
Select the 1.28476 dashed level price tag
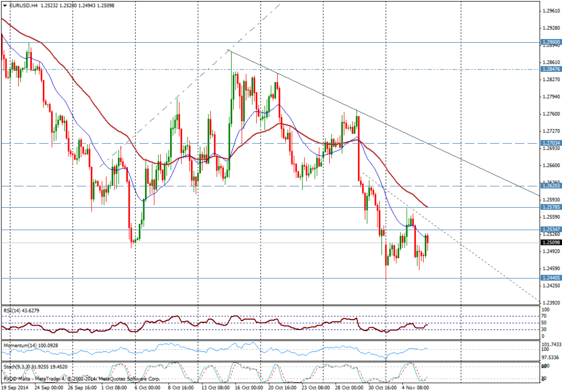(550, 69)
